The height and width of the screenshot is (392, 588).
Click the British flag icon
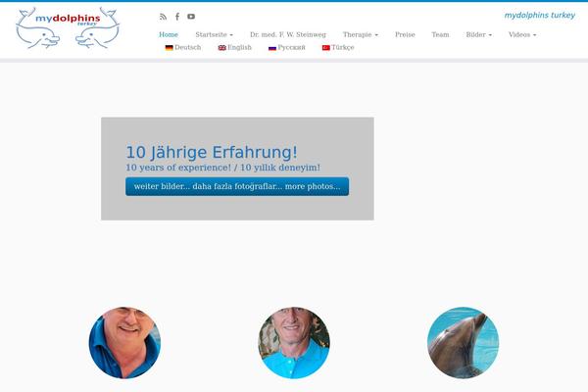222,48
